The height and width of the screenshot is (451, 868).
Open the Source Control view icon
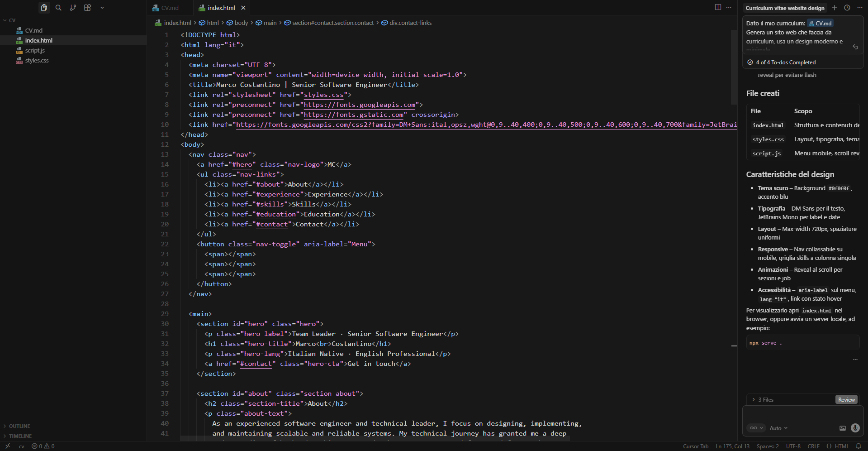click(x=73, y=8)
